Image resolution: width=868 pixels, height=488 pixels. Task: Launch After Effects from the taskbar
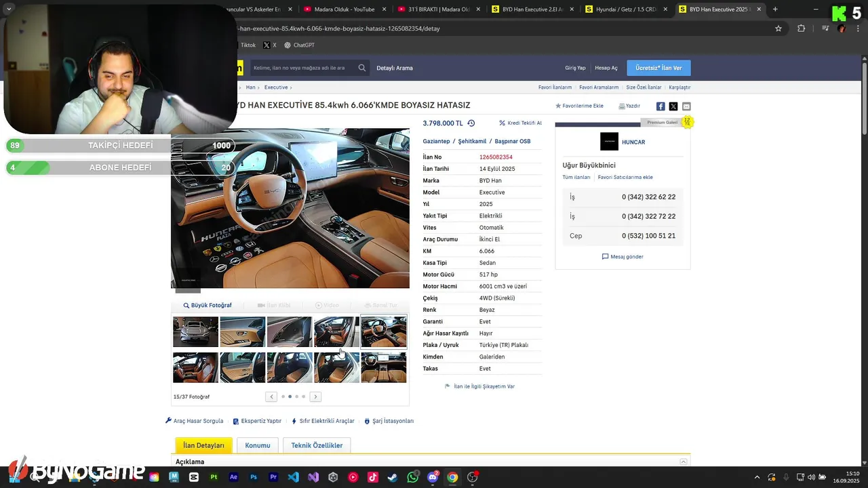point(233,477)
